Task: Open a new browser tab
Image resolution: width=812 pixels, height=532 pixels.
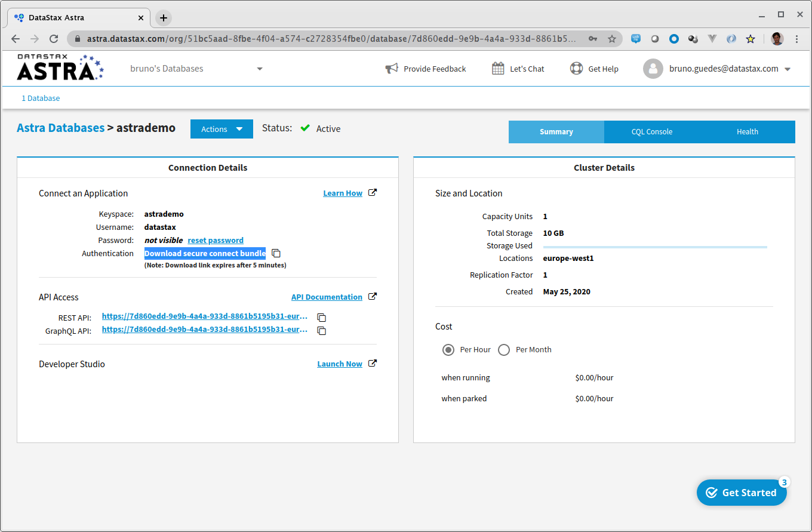Action: [x=164, y=18]
